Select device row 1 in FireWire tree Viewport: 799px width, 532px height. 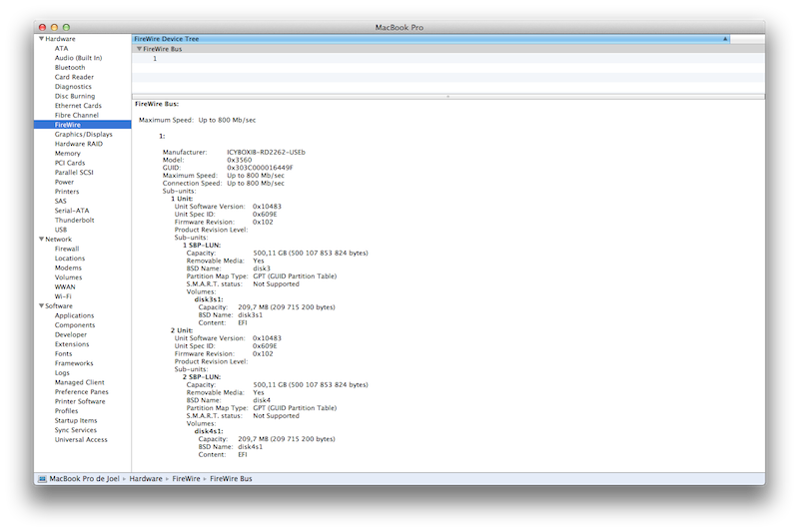tap(447, 59)
